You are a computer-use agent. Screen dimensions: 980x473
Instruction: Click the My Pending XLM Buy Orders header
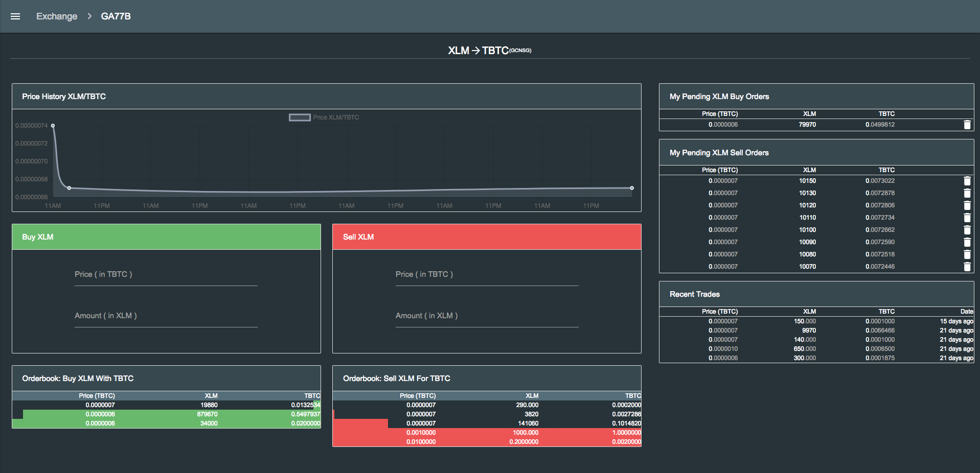point(816,97)
